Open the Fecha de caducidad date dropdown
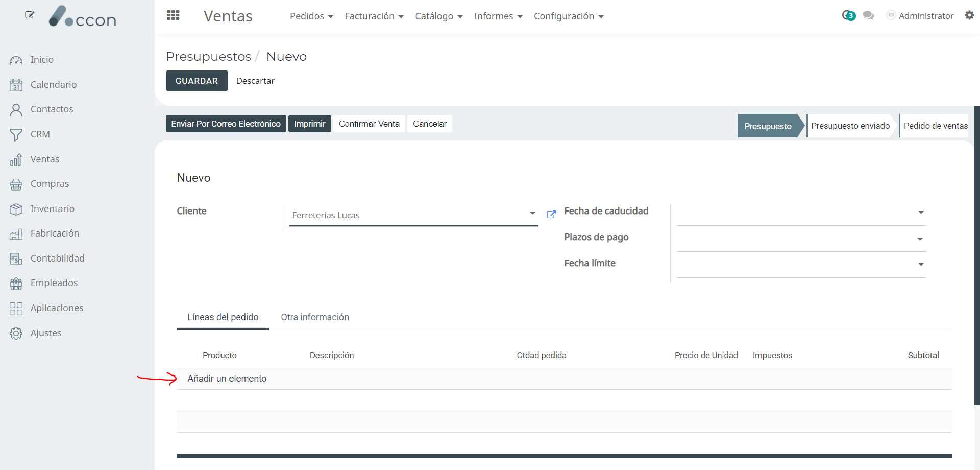 click(x=921, y=212)
